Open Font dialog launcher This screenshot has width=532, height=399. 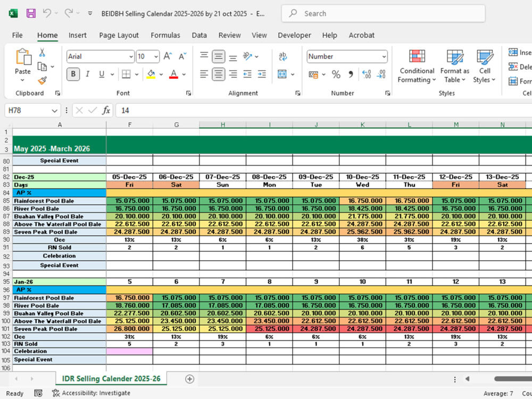(x=188, y=93)
